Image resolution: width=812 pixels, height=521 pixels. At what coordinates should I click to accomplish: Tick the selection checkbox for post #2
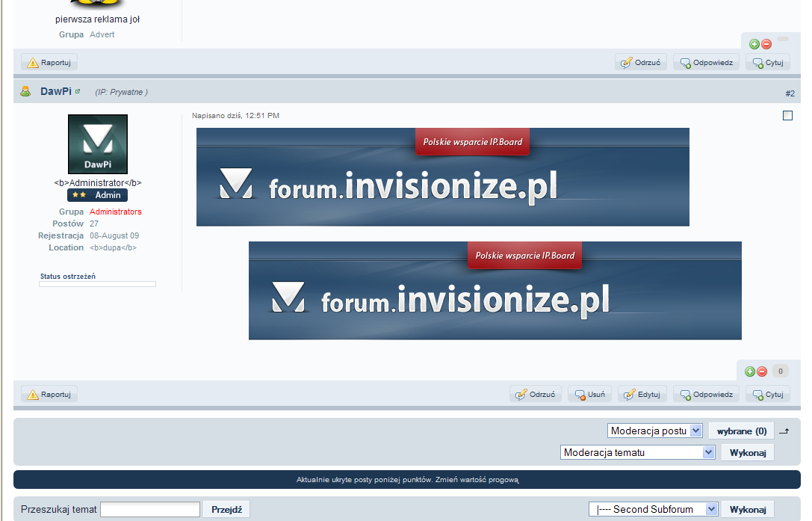787,115
